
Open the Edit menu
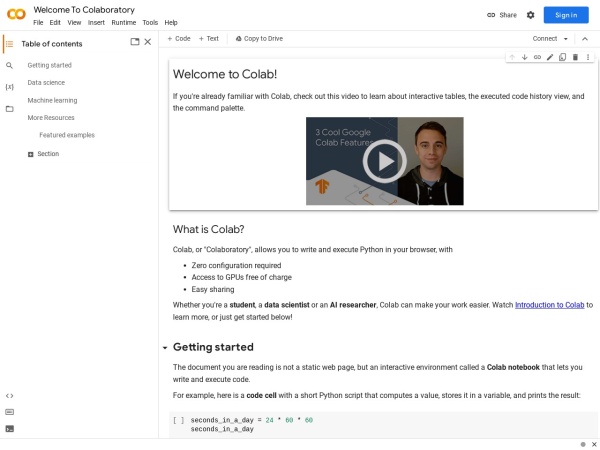pyautogui.click(x=55, y=23)
